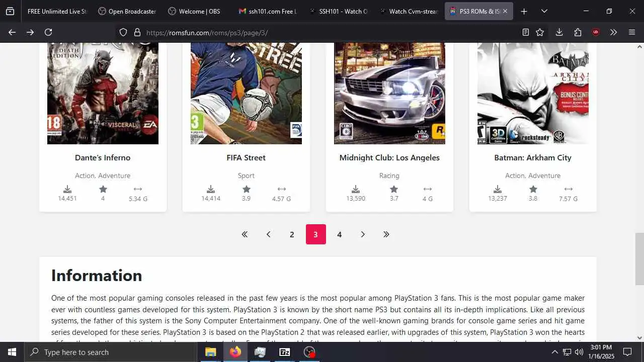Open a new tab

[x=524, y=11]
